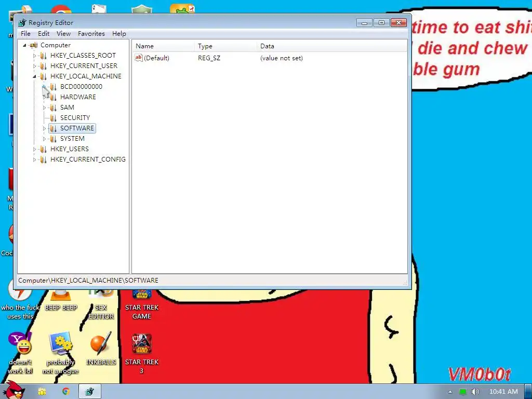532x399 pixels.
Task: Open the Angry Birds start button
Action: 14,390
